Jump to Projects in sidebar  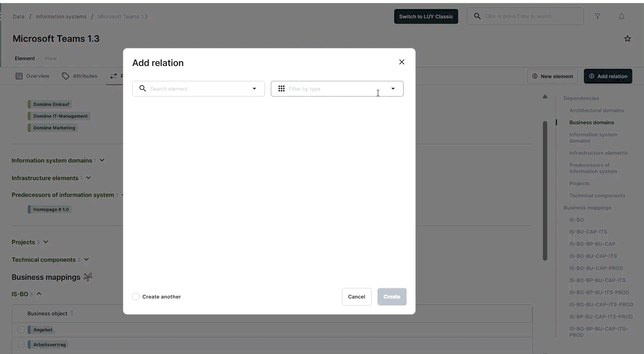(579, 183)
